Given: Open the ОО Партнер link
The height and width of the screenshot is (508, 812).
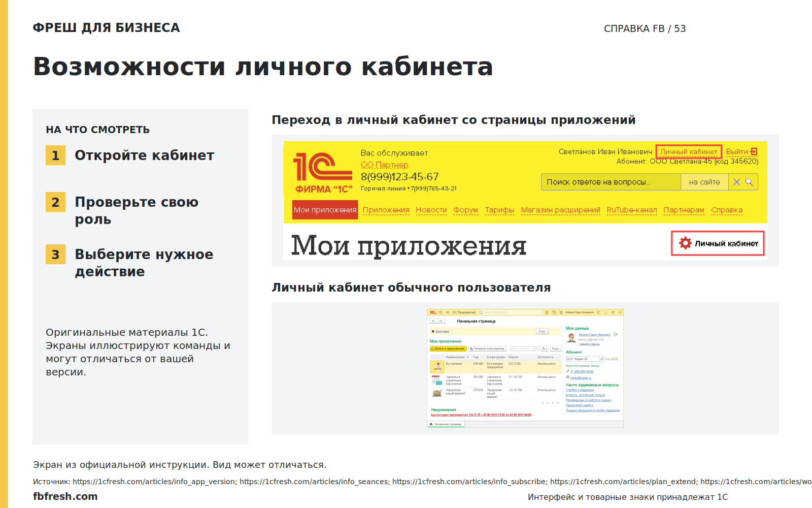Looking at the screenshot, I should point(384,165).
